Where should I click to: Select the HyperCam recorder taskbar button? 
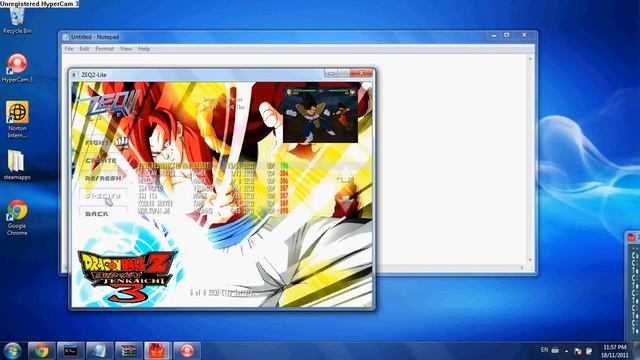click(x=187, y=351)
